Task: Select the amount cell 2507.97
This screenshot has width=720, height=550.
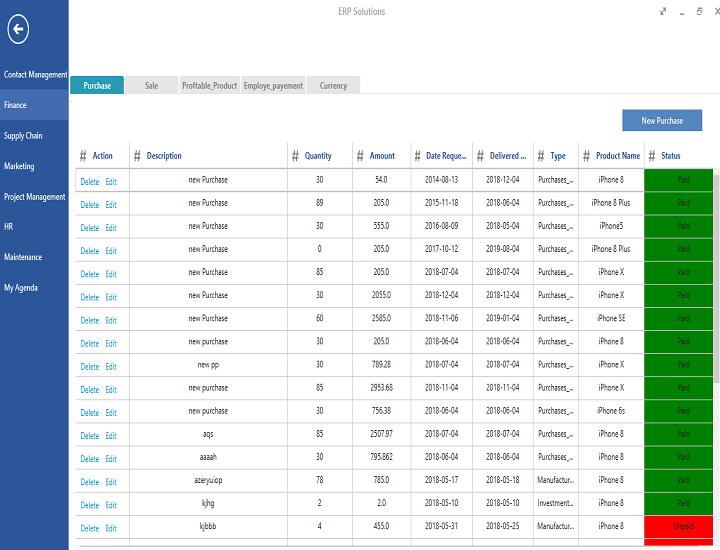Action: 382,434
